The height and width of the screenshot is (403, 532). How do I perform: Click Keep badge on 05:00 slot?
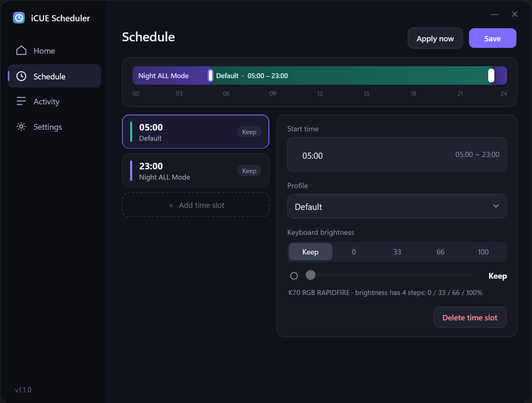pos(249,132)
